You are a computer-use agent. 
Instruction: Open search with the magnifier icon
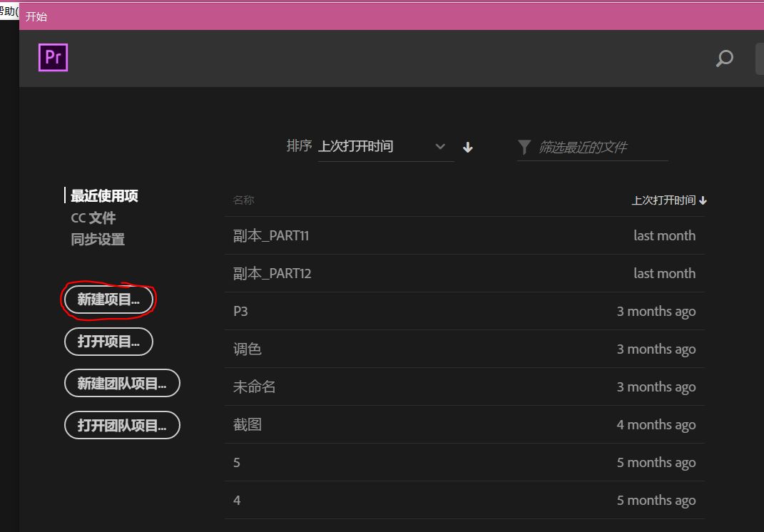(725, 58)
